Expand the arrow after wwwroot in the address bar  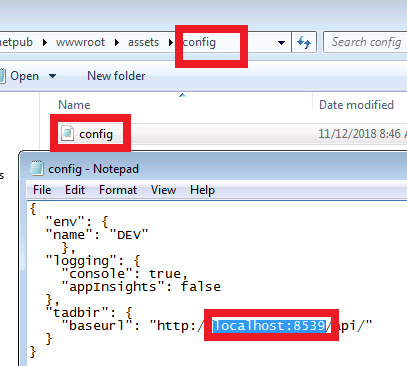pos(117,43)
